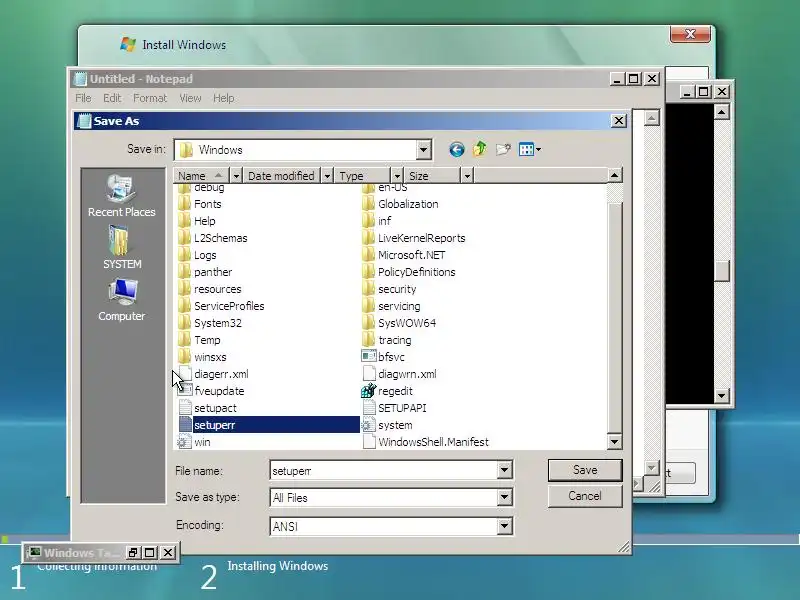
Task: Open the Type column filter arrow
Action: click(397, 176)
